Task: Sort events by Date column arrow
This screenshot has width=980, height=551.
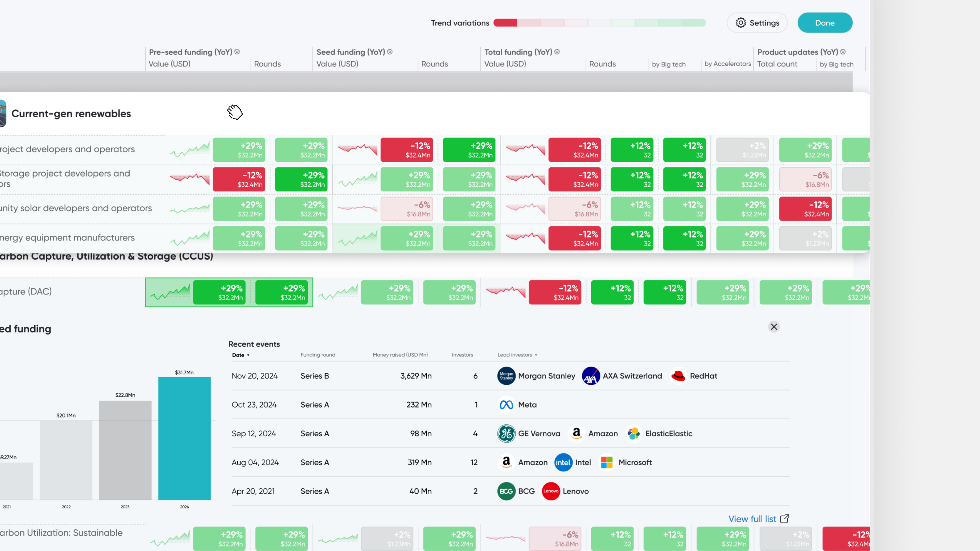Action: 248,355
